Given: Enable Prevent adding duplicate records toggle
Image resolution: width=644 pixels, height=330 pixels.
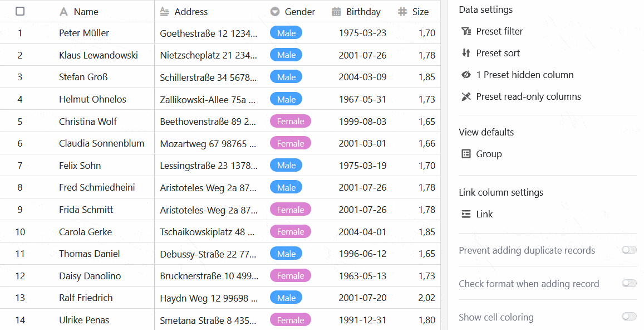Looking at the screenshot, I should pos(629,250).
